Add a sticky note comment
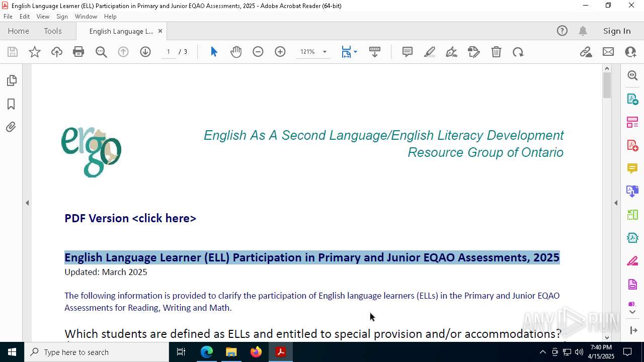This screenshot has height=362, width=644. pyautogui.click(x=408, y=52)
